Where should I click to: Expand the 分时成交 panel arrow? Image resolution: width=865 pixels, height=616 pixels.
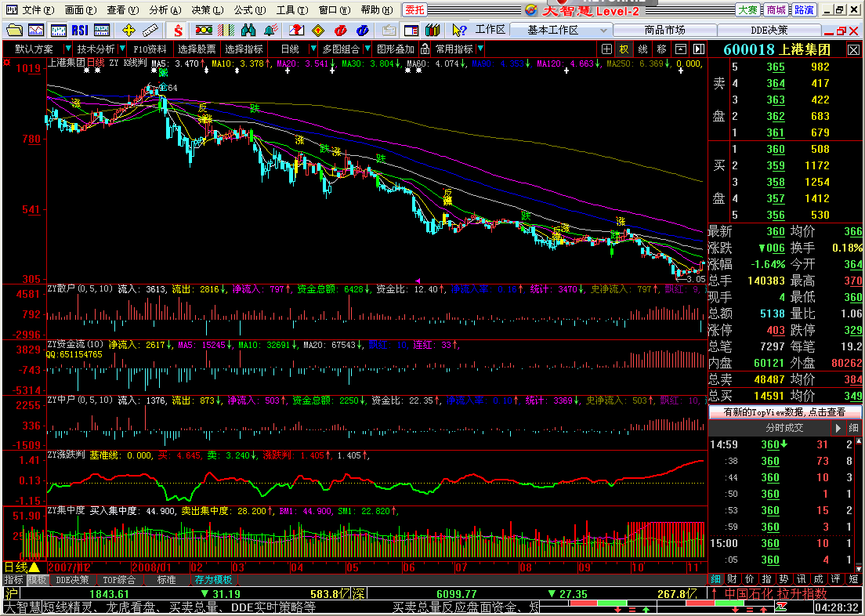pos(838,428)
